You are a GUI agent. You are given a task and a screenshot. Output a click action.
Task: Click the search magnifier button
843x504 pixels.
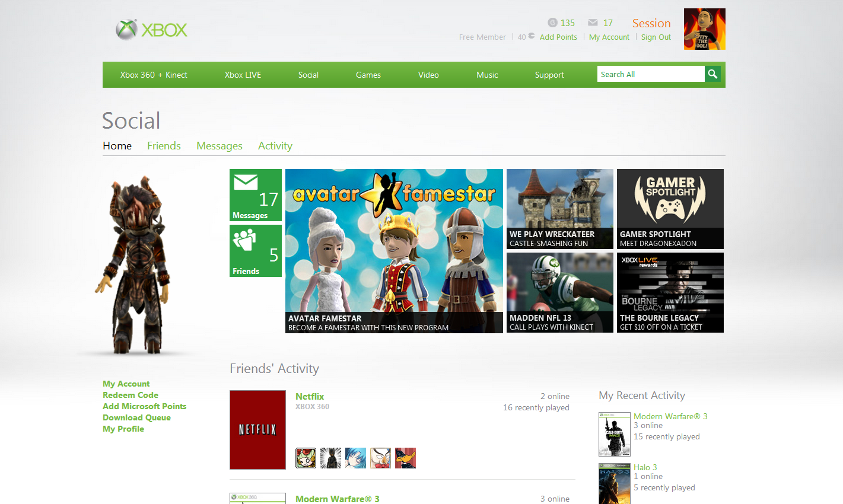[x=712, y=74]
